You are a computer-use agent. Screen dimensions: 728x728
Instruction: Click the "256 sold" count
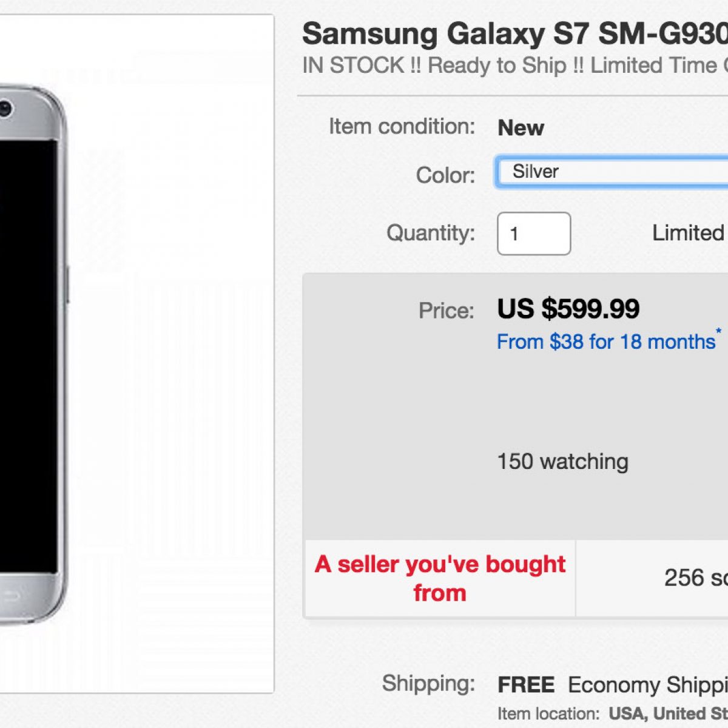(696, 578)
